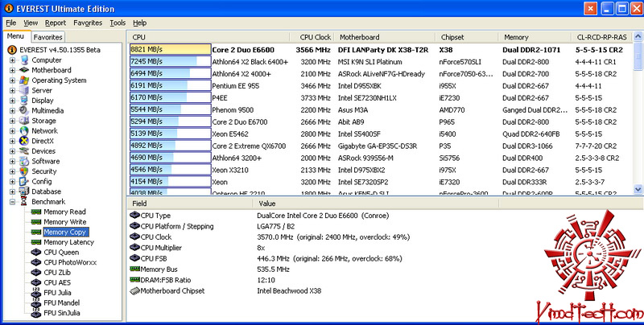Screen dimensions: 644x325
Task: Select the Memory Copy benchmark item
Action: tap(65, 232)
